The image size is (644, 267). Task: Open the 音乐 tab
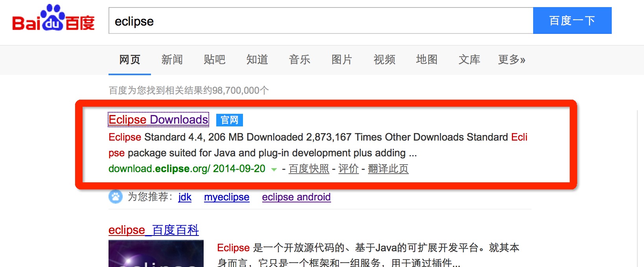(300, 60)
